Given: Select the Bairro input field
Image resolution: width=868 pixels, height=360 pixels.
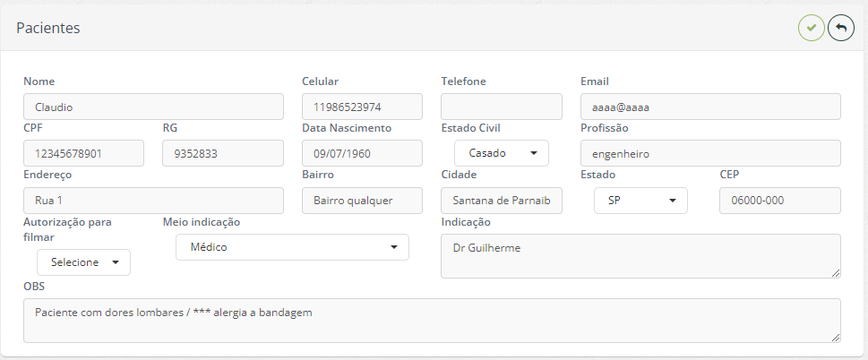Looking at the screenshot, I should [x=362, y=201].
